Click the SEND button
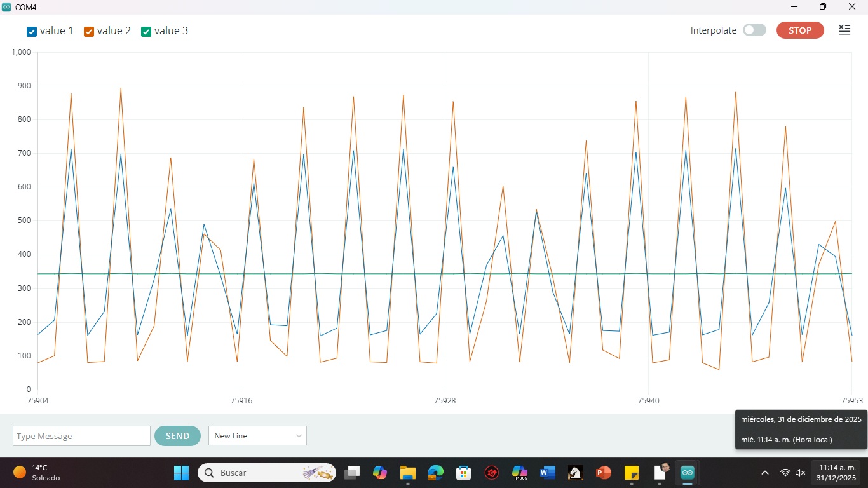 [x=177, y=436]
